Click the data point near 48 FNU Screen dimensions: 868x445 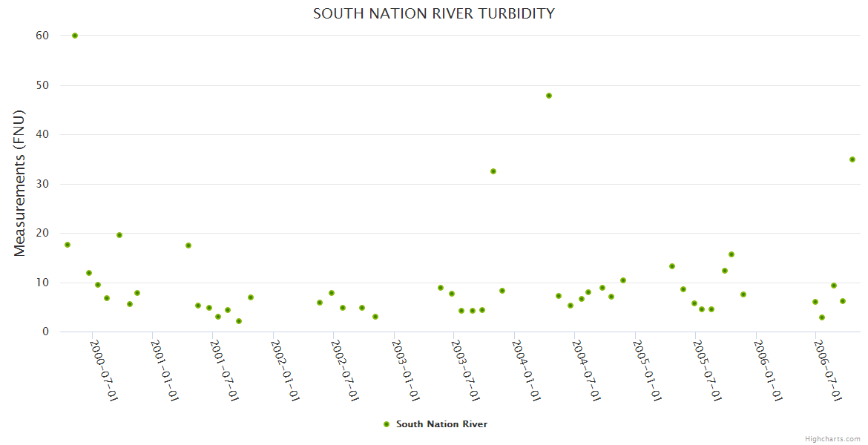(549, 96)
